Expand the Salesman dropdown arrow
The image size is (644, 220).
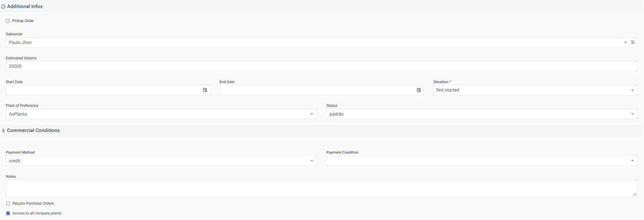(625, 42)
